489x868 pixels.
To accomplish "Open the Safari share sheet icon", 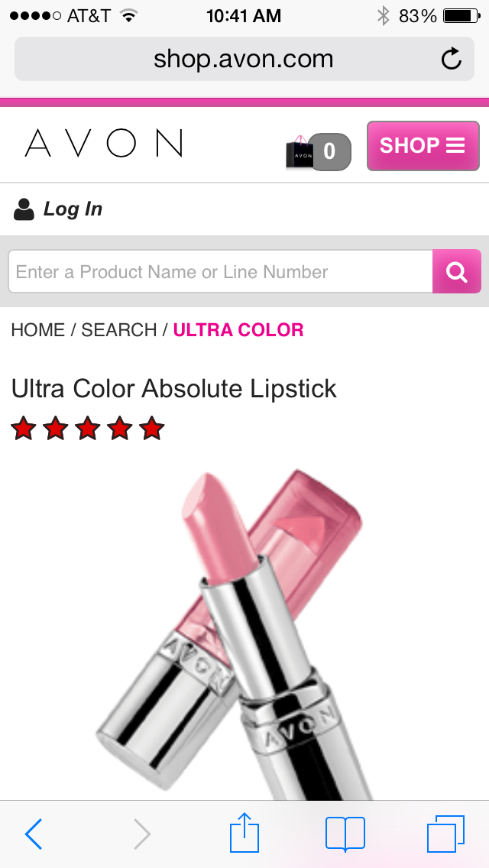I will [244, 832].
